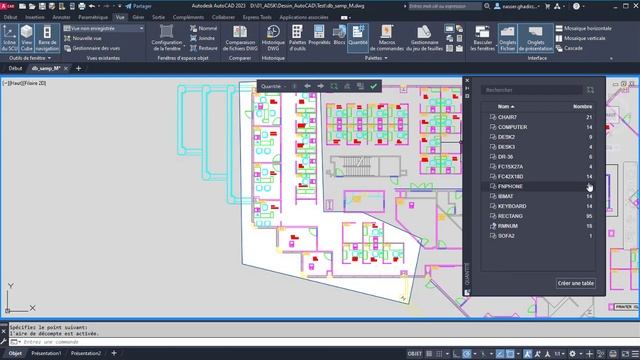Click the Save icon in quick access toolbar
This screenshot has width=640, height=360.
click(x=42, y=6)
